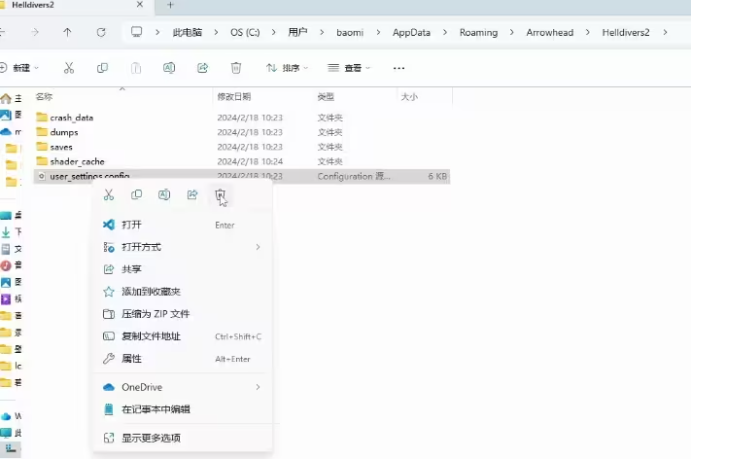Viewport: 731px width, 468px height.
Task: Select the shader_cache folder
Action: 77,161
